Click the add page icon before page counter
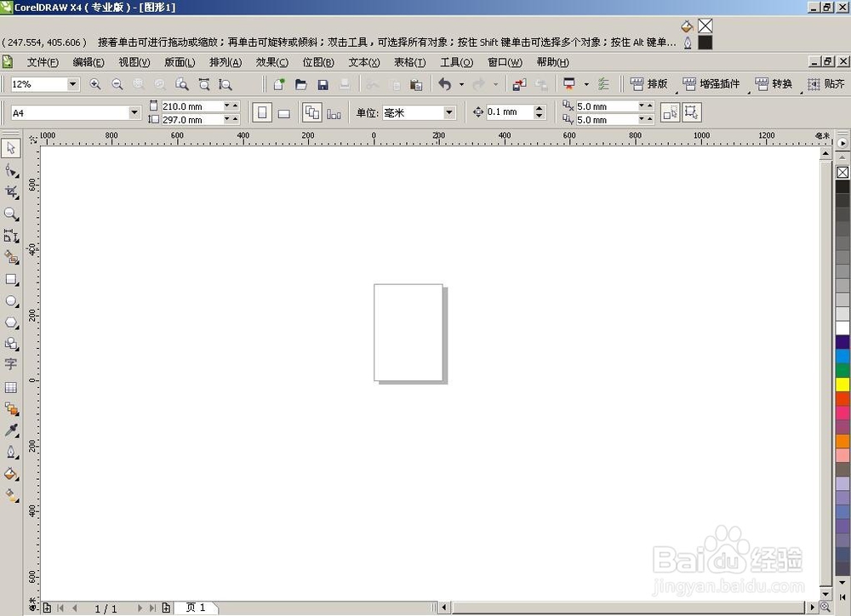 (x=47, y=607)
